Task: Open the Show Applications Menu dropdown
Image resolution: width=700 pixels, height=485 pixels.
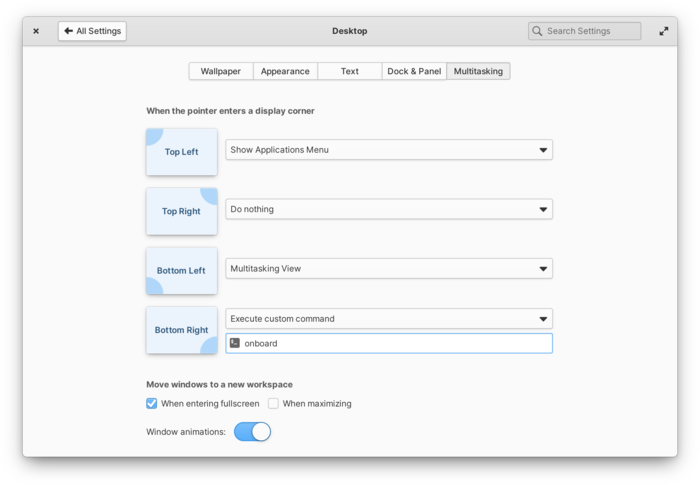Action: 388,150
